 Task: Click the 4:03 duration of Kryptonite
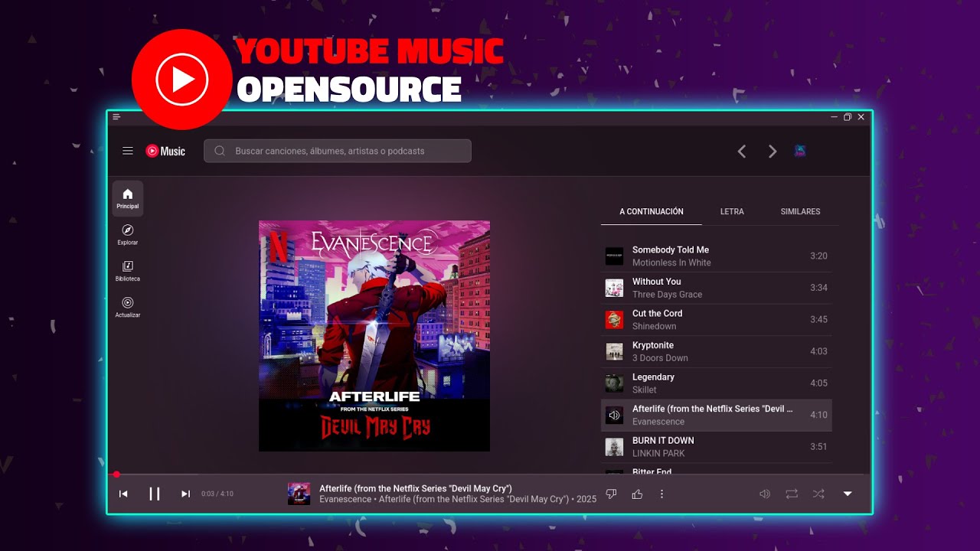[x=818, y=351]
